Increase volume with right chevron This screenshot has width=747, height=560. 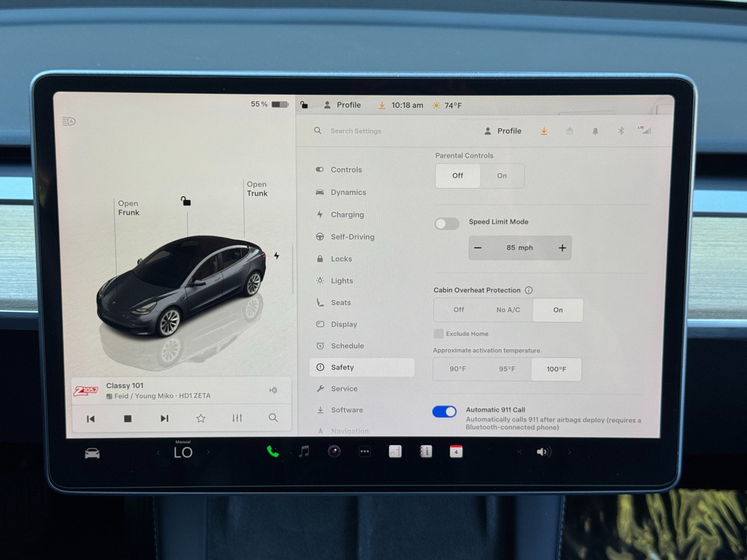click(569, 452)
